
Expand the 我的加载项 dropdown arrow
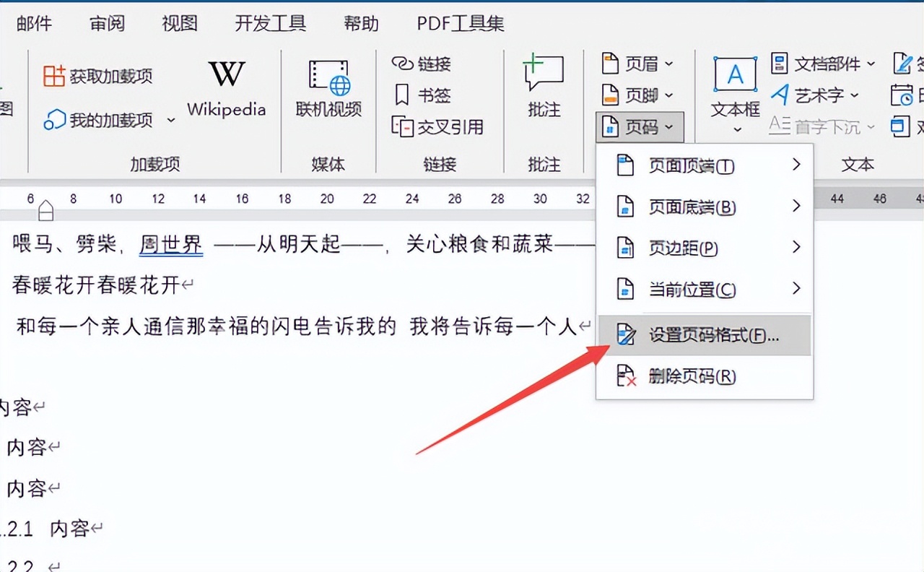(x=170, y=120)
